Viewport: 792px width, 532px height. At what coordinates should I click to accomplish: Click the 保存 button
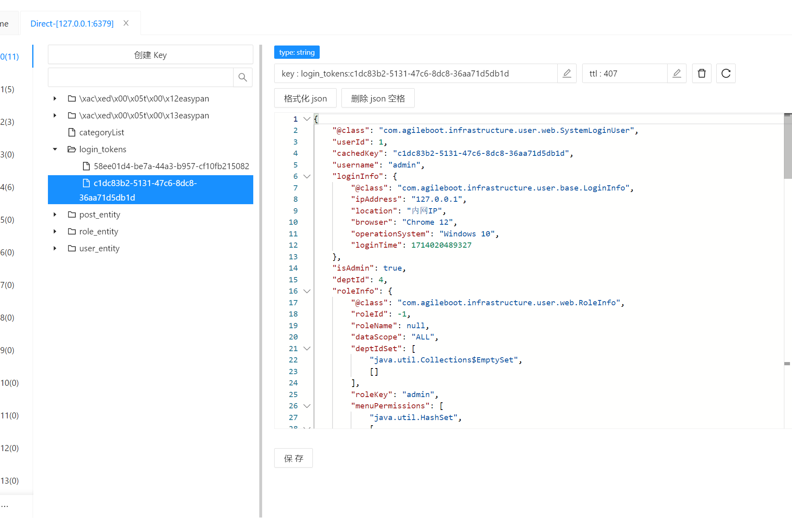294,458
